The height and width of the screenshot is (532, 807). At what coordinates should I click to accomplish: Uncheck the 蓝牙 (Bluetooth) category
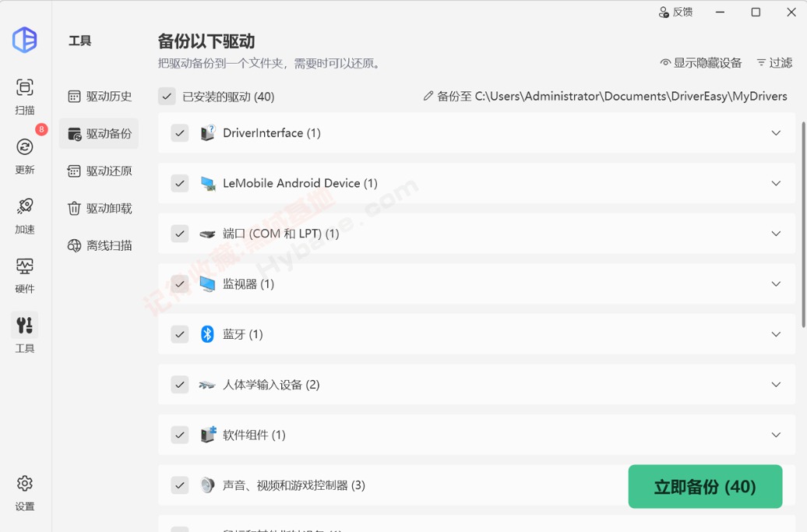180,334
